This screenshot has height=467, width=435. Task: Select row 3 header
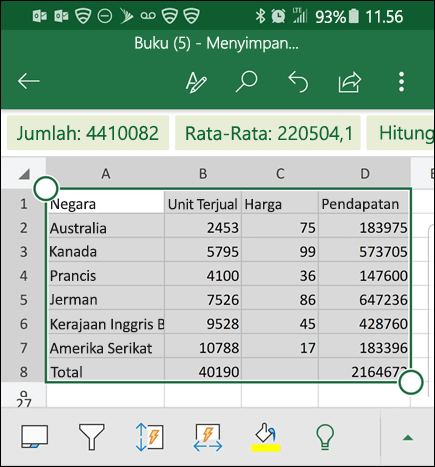click(x=23, y=252)
